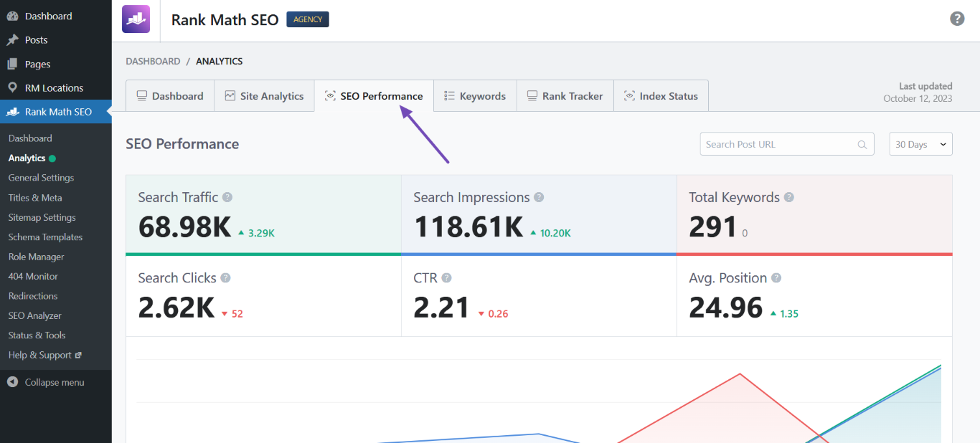The height and width of the screenshot is (443, 980).
Task: Open the 30 Days range dropdown
Action: [x=920, y=144]
